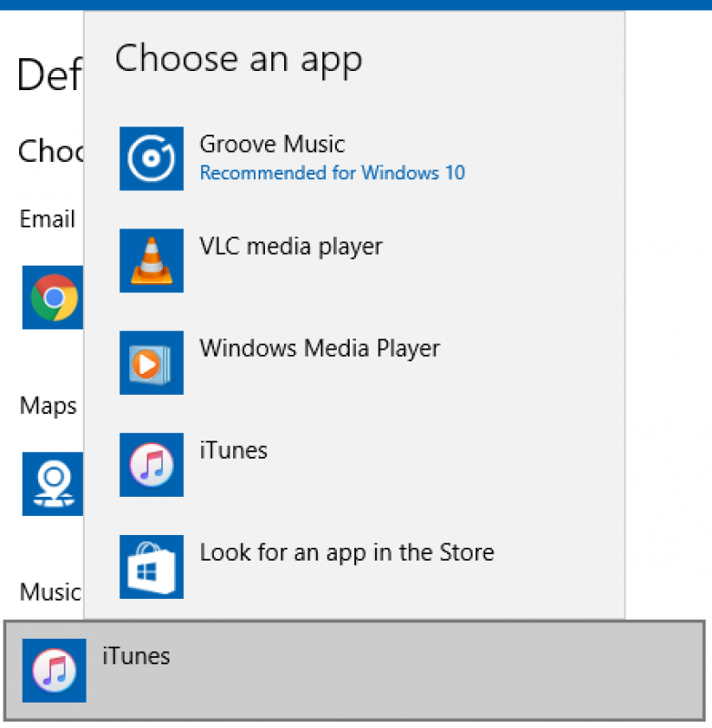The width and height of the screenshot is (712, 728).
Task: Click the Maps app icon
Action: [x=53, y=484]
